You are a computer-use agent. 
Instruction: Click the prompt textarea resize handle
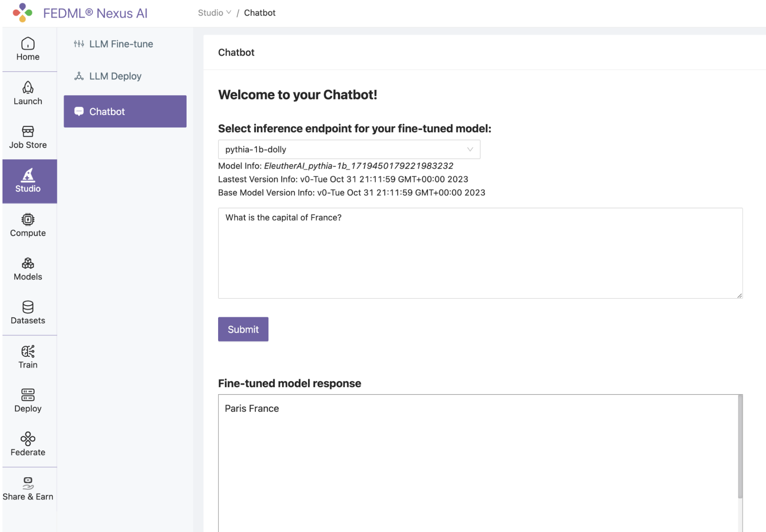click(739, 295)
